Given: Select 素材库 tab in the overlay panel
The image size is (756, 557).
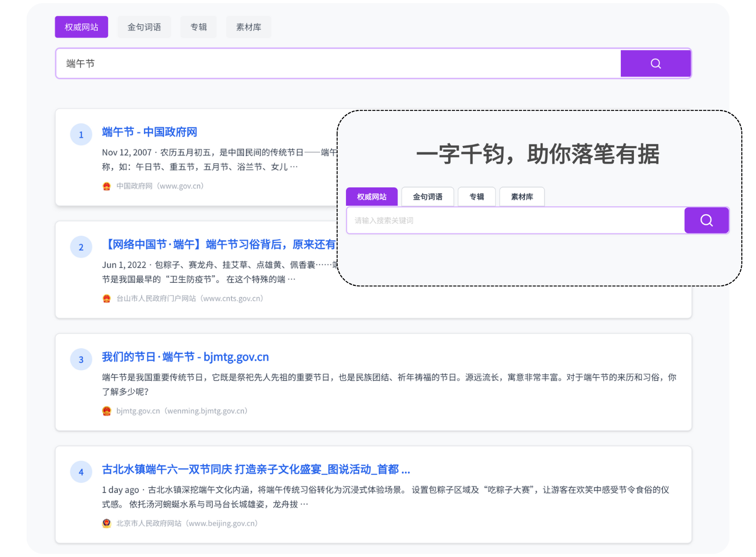Looking at the screenshot, I should [x=521, y=197].
